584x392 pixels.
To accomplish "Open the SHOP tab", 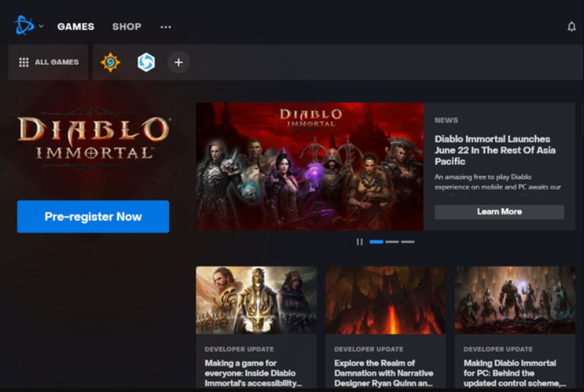I will 127,27.
